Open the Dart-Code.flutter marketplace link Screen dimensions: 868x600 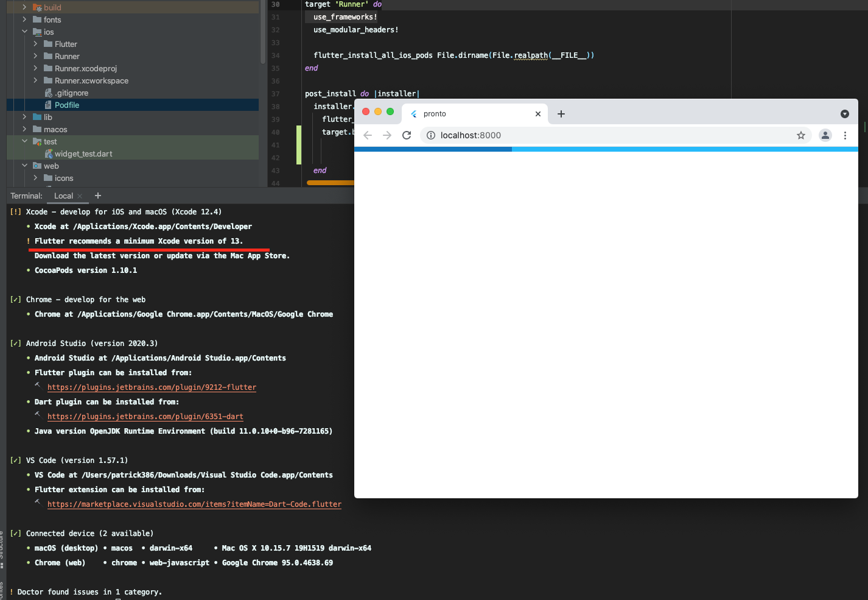(x=194, y=504)
